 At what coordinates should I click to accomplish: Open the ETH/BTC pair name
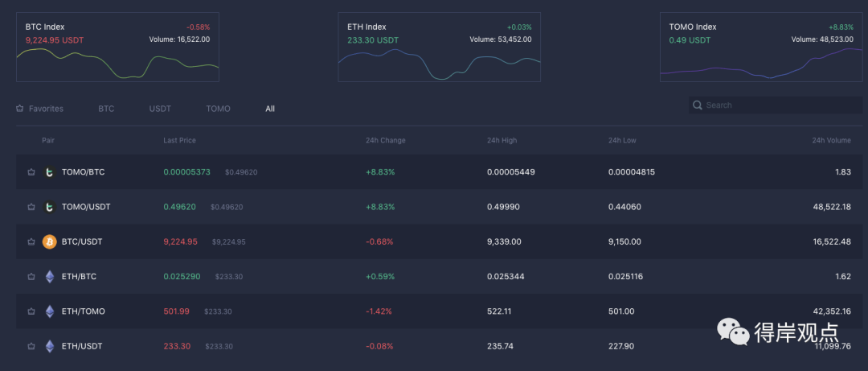[x=79, y=277]
